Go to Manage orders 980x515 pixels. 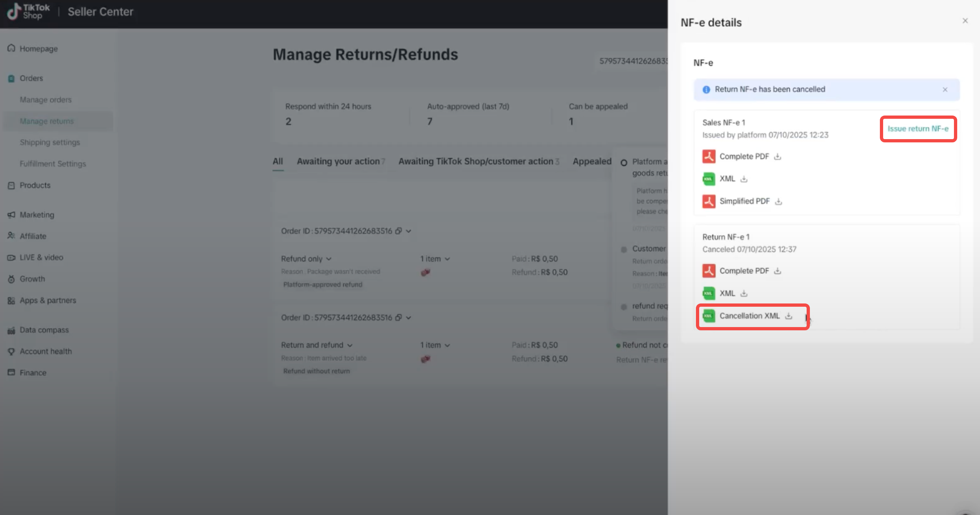click(46, 100)
